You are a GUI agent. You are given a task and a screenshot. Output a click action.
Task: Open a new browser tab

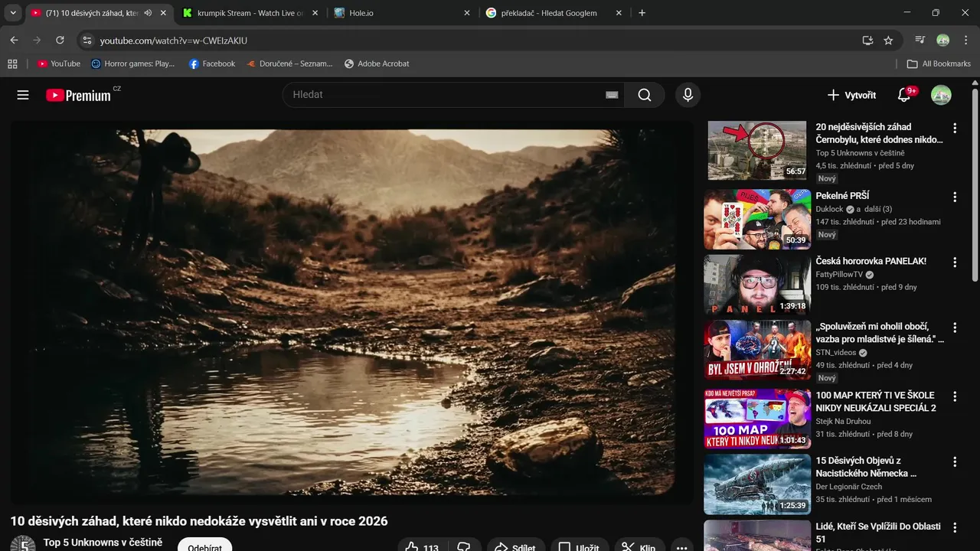[642, 13]
